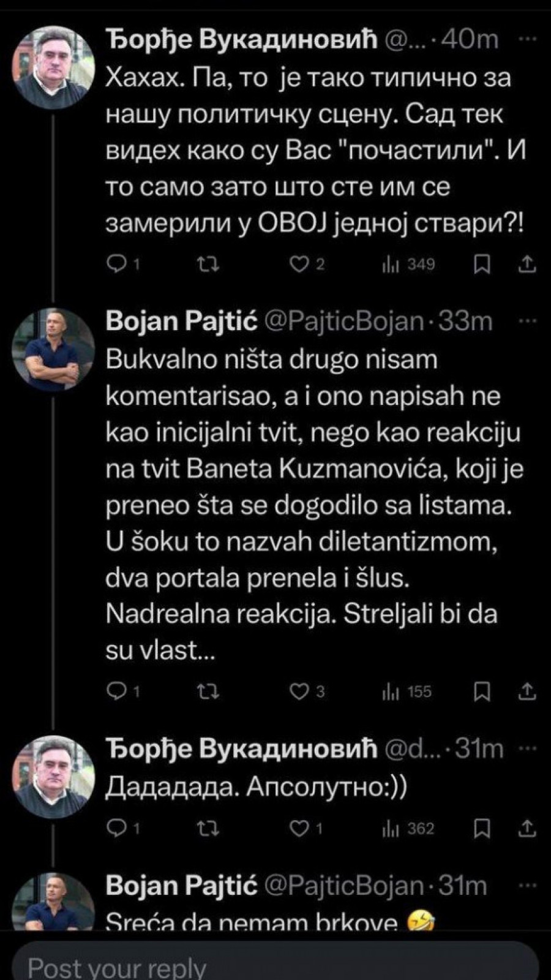The image size is (551, 980).
Task: Retweet the first Вукадиновић tweet
Action: pyautogui.click(x=209, y=264)
